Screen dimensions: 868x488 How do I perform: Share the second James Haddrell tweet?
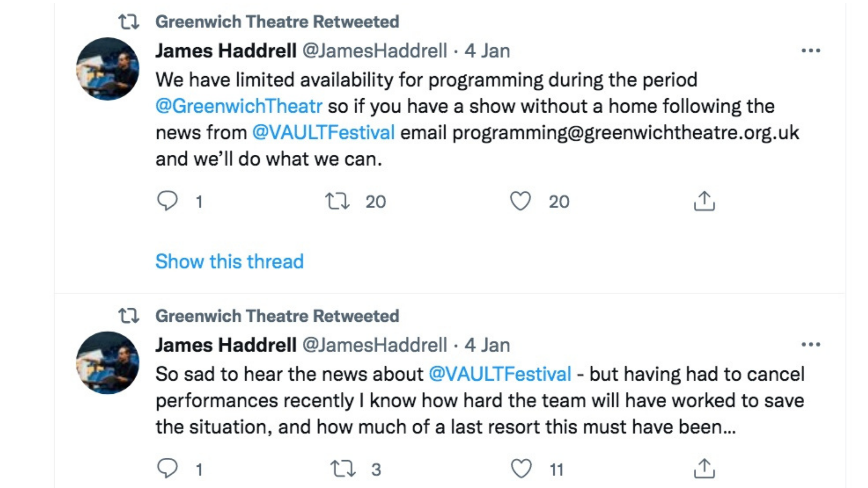coord(704,468)
